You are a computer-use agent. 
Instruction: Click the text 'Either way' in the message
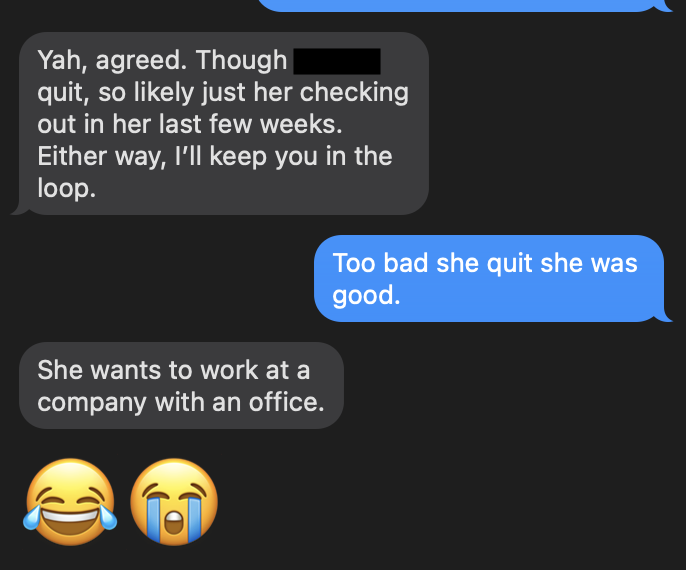(x=102, y=156)
